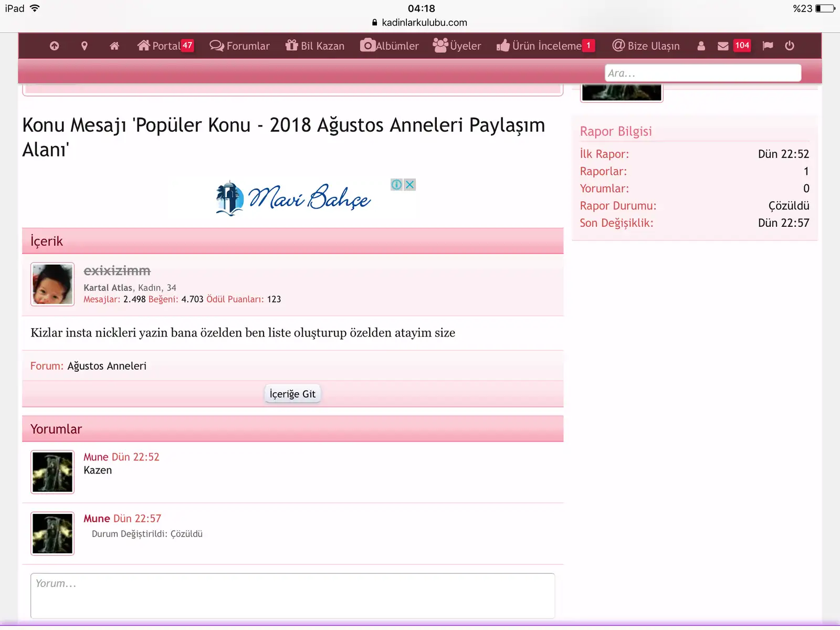Close the Mavi Bahçe ad
Viewport: 840px width, 630px height.
coord(410,185)
